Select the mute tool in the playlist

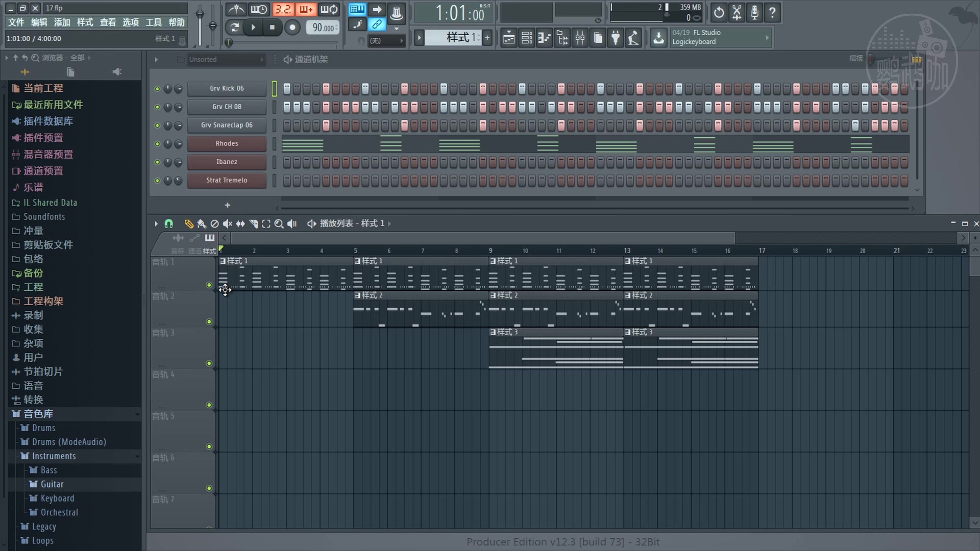coord(227,224)
